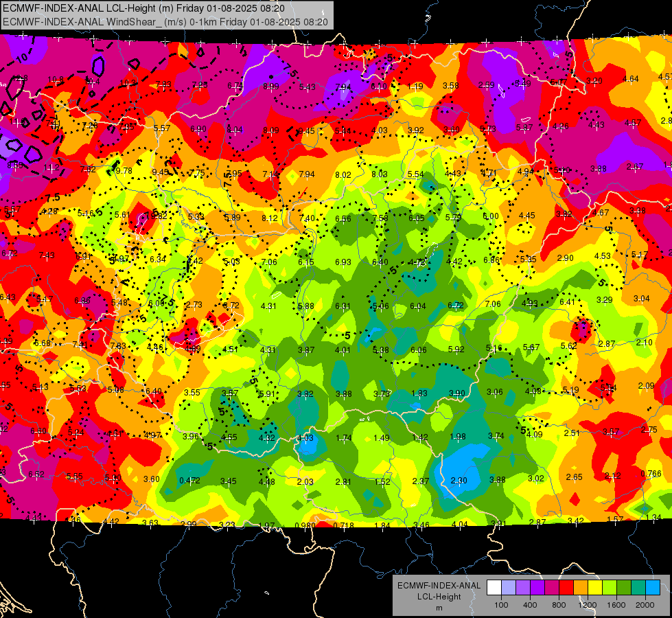This screenshot has width=672, height=618.
Task: Click the wind shear value 9.78
Action: pos(124,170)
